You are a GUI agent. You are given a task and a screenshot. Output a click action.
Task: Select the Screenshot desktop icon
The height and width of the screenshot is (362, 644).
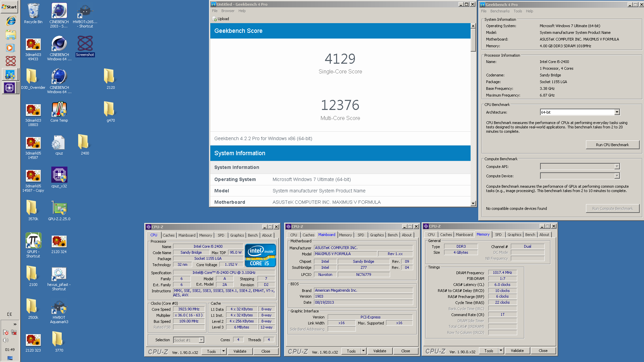(85, 46)
